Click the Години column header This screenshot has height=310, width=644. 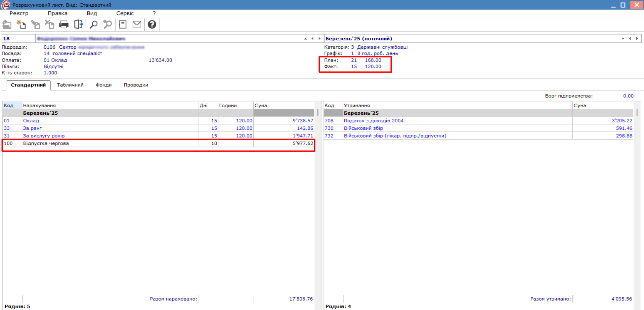[236, 106]
